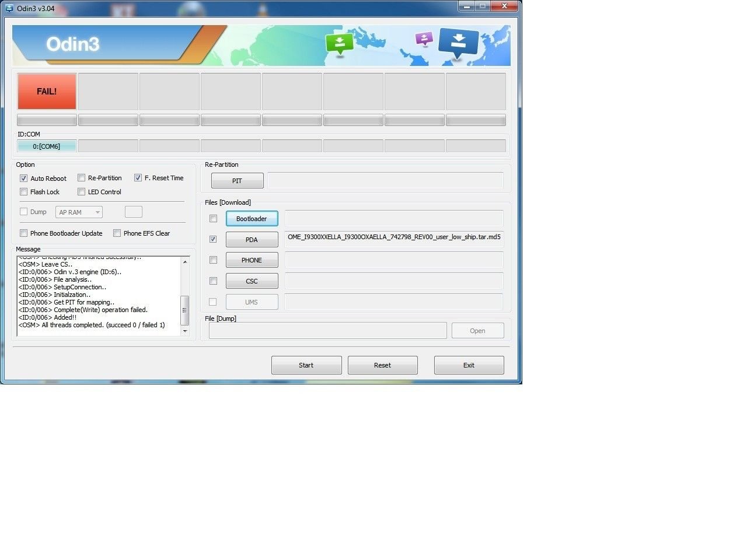Check the Dump option checkbox
747x560 pixels.
tap(24, 212)
